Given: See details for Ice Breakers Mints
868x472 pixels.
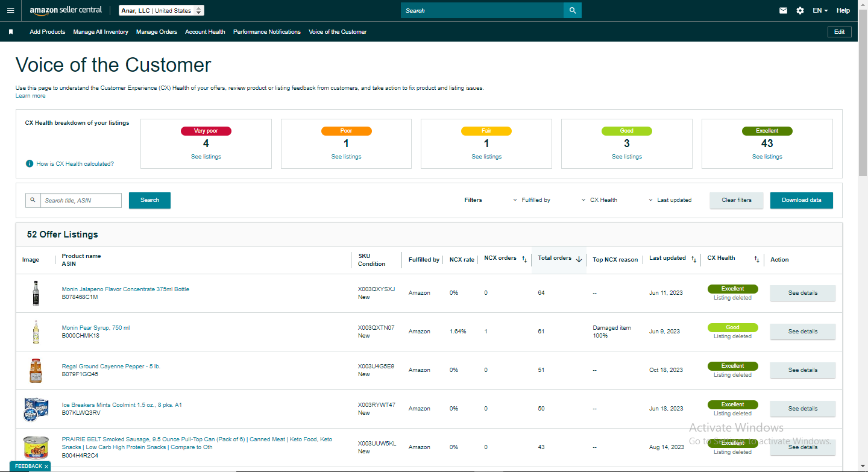Looking at the screenshot, I should pyautogui.click(x=803, y=409).
